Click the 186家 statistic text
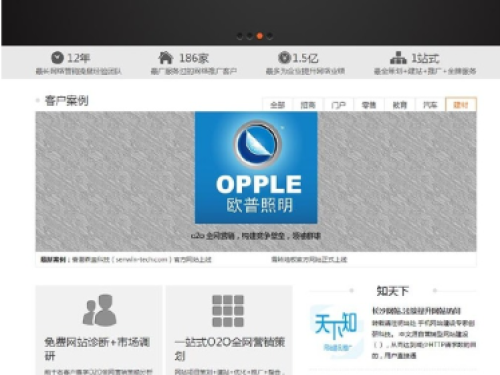This screenshot has height=375, width=500. (x=194, y=58)
